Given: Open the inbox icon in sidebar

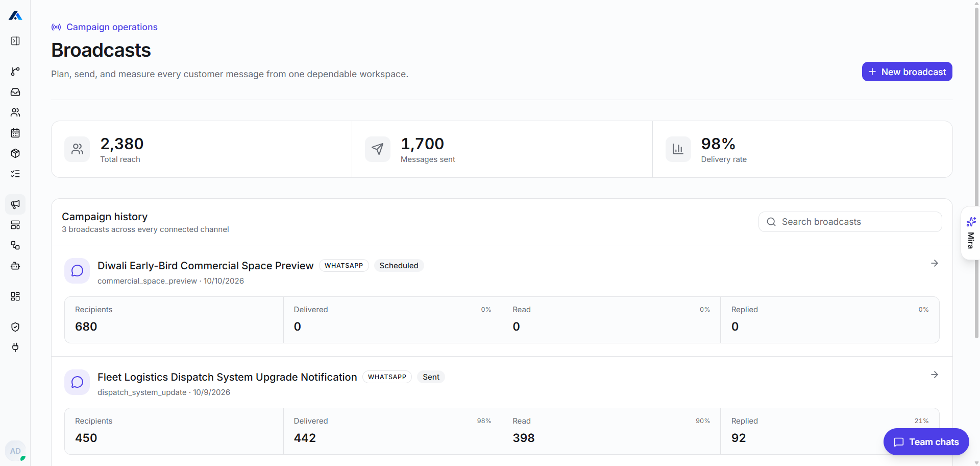Looking at the screenshot, I should pos(15,92).
